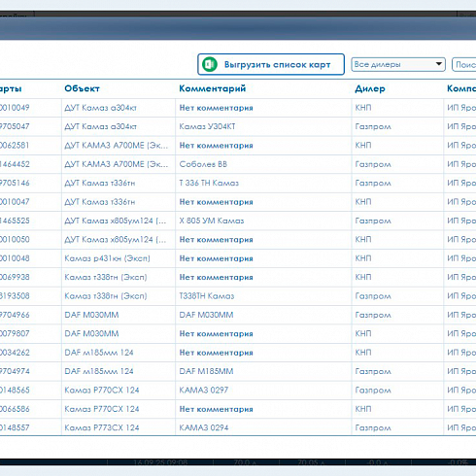Click into the Поиск search field
The image size is (476, 476).
pos(464,64)
